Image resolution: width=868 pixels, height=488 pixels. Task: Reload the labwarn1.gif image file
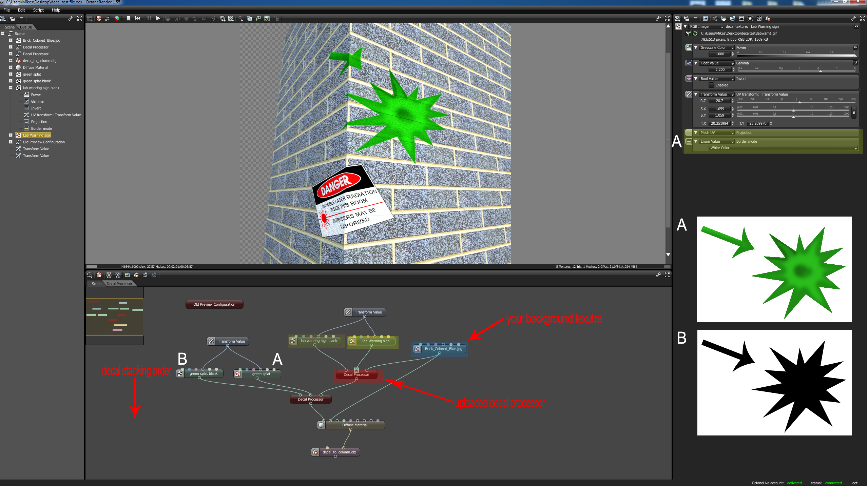tap(696, 33)
